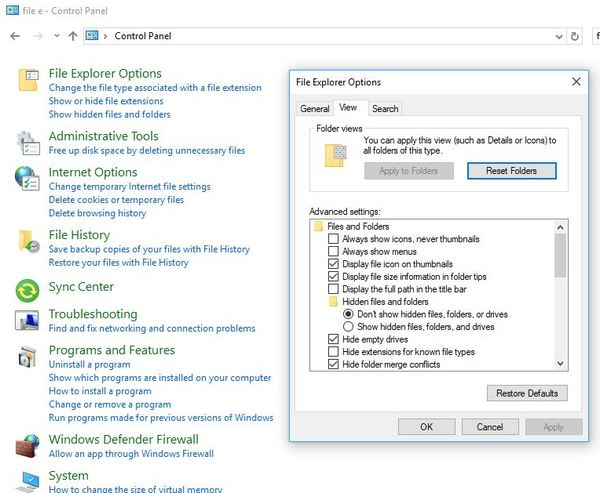Open Change the file type associated link

[x=155, y=88]
